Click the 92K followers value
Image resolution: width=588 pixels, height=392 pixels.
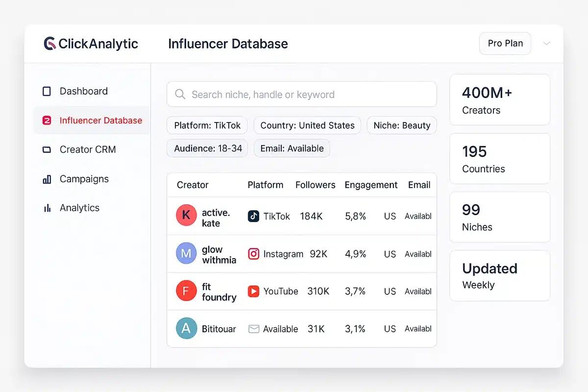(x=318, y=254)
